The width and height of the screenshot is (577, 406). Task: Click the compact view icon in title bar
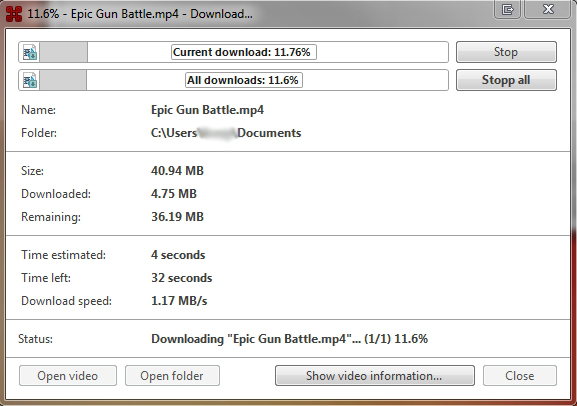tap(507, 9)
